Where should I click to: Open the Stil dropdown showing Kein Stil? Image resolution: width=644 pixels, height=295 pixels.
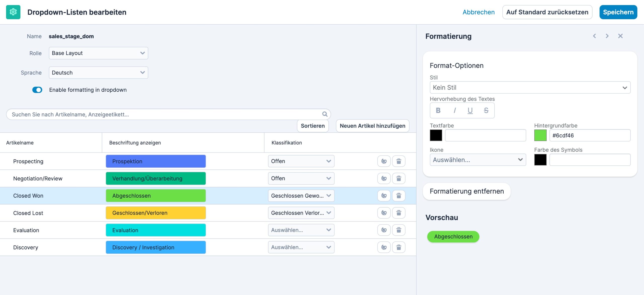pos(530,87)
